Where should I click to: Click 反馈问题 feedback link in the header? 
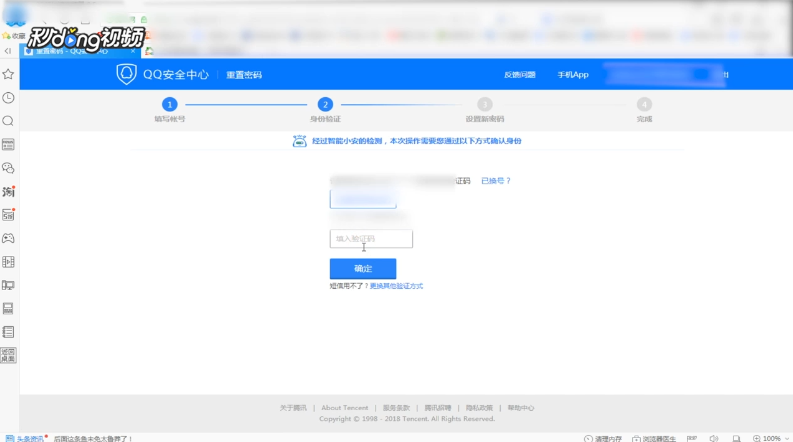coord(519,75)
